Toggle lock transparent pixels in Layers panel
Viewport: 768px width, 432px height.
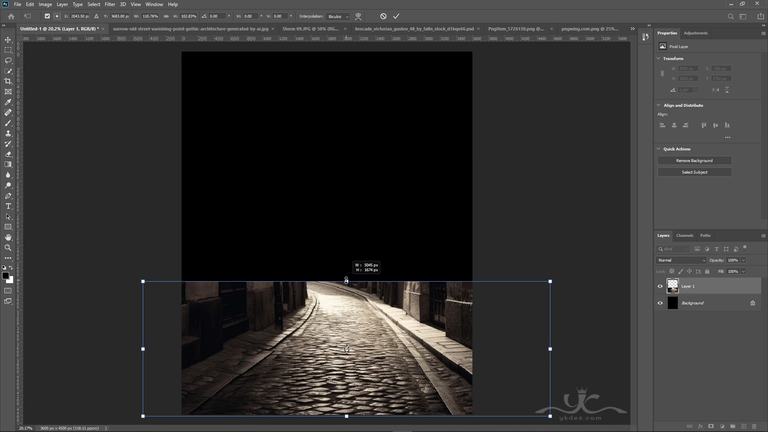tap(672, 271)
